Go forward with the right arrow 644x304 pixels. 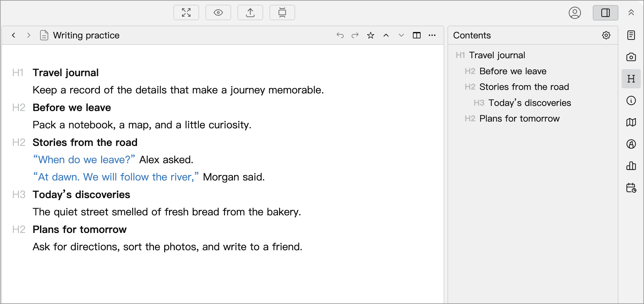tap(29, 35)
